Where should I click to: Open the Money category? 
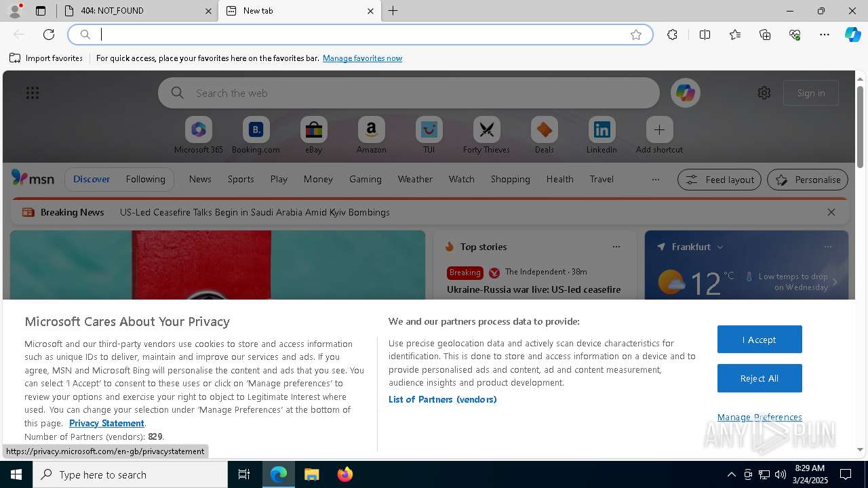[318, 179]
